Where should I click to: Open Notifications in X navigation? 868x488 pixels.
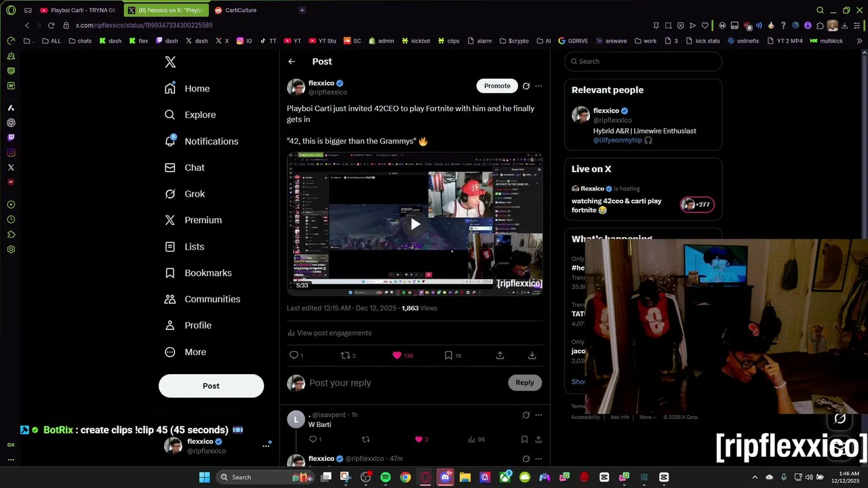(x=201, y=141)
